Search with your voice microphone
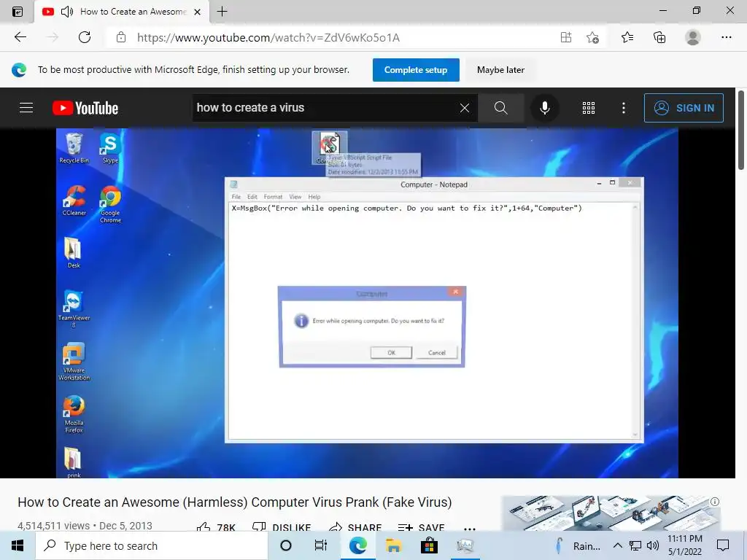The width and height of the screenshot is (747, 560). click(x=544, y=108)
